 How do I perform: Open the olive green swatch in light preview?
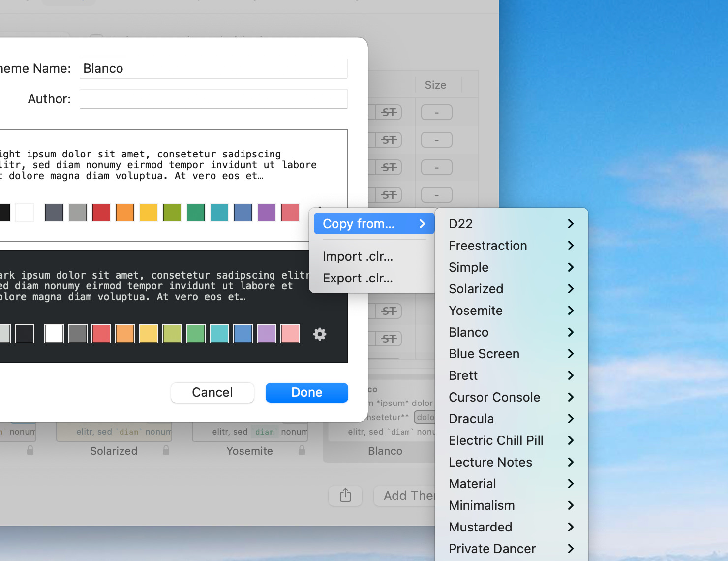[x=172, y=213]
